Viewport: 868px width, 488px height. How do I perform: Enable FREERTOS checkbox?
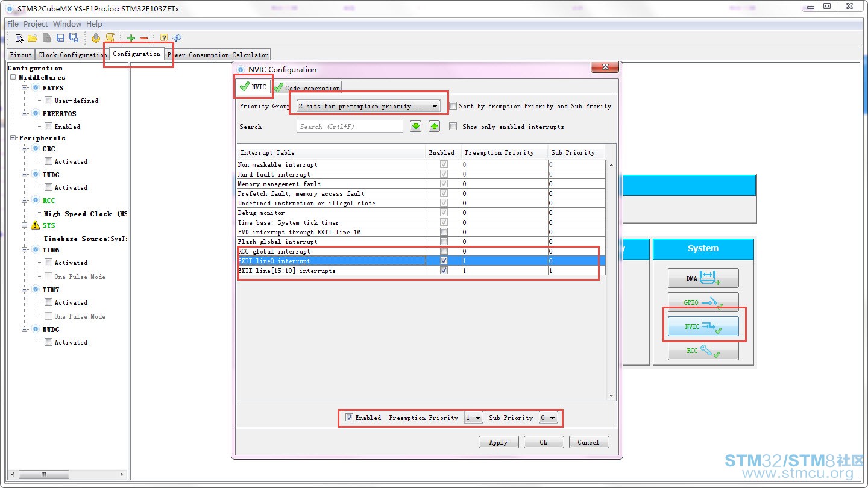(48, 127)
